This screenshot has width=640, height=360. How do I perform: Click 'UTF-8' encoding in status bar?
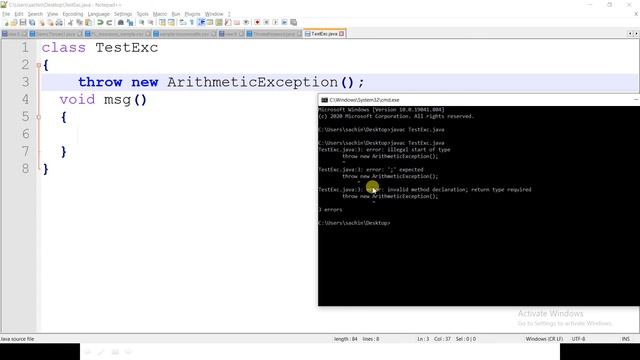point(578,339)
